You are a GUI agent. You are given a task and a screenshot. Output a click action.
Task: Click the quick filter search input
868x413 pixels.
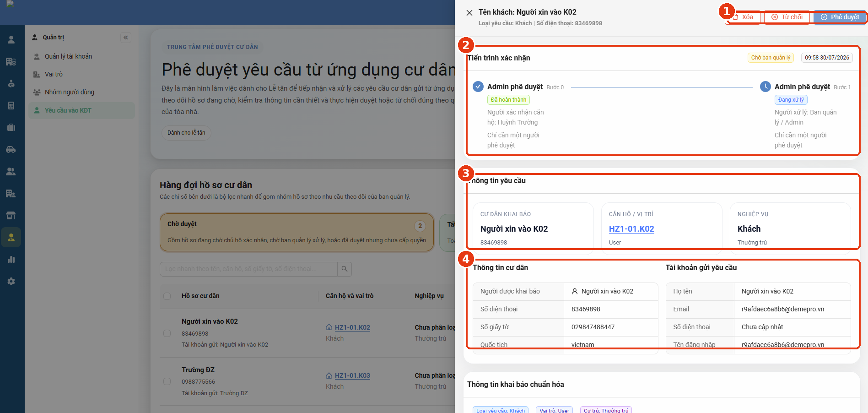click(x=248, y=269)
